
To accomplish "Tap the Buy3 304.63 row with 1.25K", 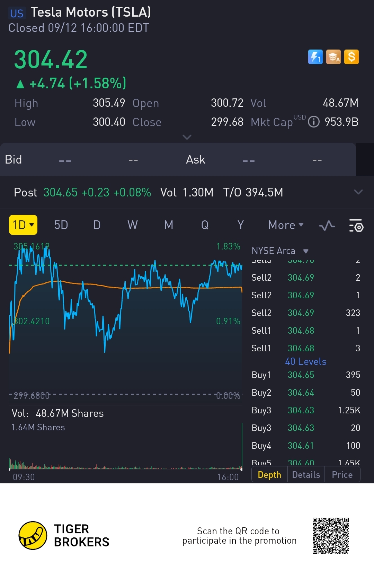I will coord(306,410).
